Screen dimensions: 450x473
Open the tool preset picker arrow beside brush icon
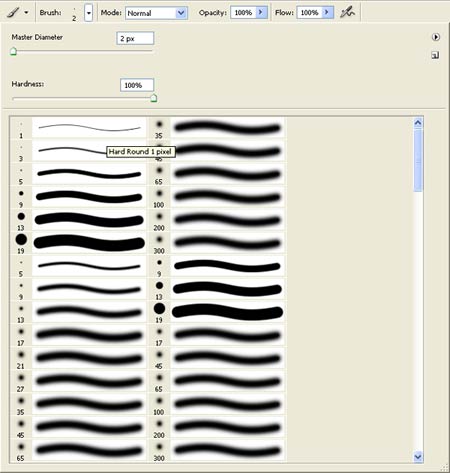pyautogui.click(x=26, y=13)
